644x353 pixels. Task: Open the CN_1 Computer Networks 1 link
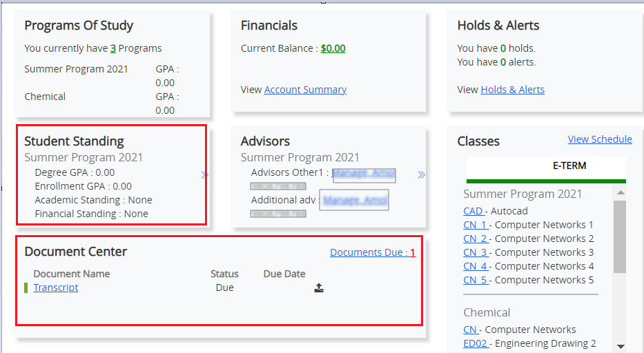[x=476, y=225]
